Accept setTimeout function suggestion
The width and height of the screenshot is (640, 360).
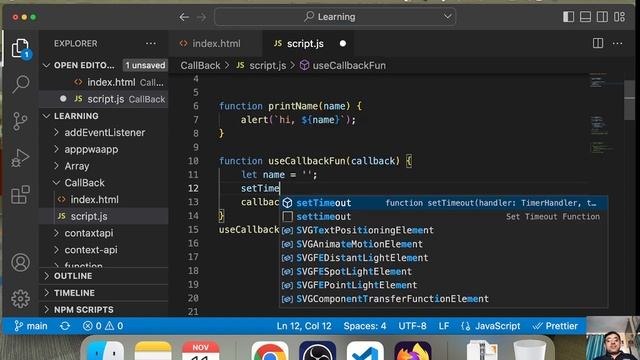[444, 203]
